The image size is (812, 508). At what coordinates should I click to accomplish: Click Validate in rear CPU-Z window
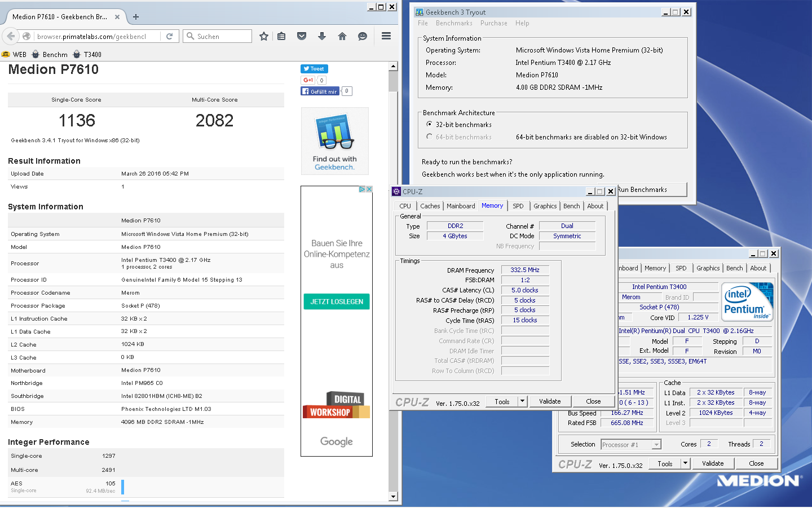[x=713, y=463]
